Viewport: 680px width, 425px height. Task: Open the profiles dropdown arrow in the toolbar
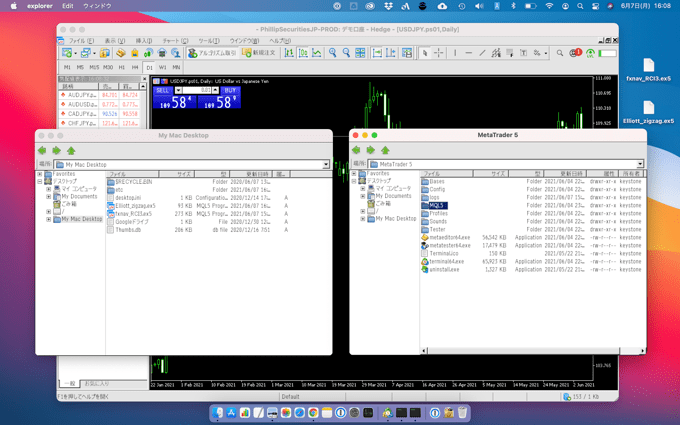94,53
